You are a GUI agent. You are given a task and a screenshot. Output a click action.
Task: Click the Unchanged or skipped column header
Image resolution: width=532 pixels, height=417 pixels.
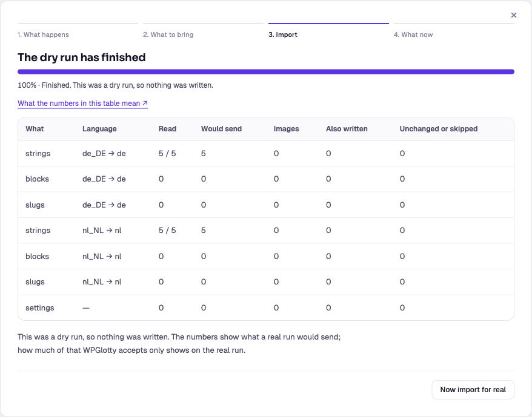click(438, 129)
